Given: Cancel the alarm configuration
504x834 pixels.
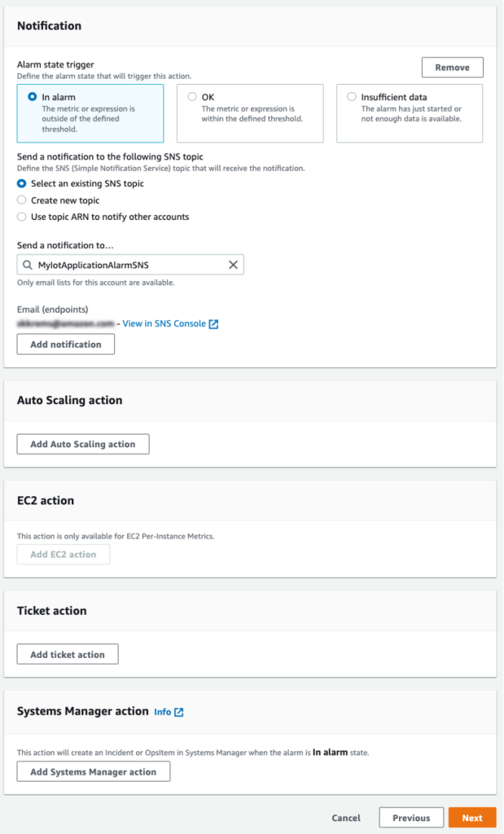Looking at the screenshot, I should [x=345, y=818].
